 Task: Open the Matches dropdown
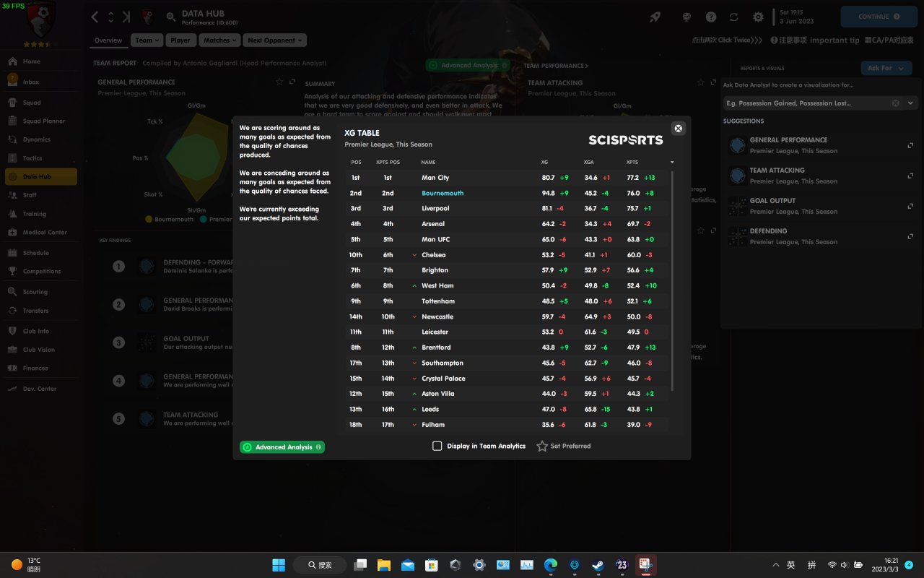pos(219,40)
